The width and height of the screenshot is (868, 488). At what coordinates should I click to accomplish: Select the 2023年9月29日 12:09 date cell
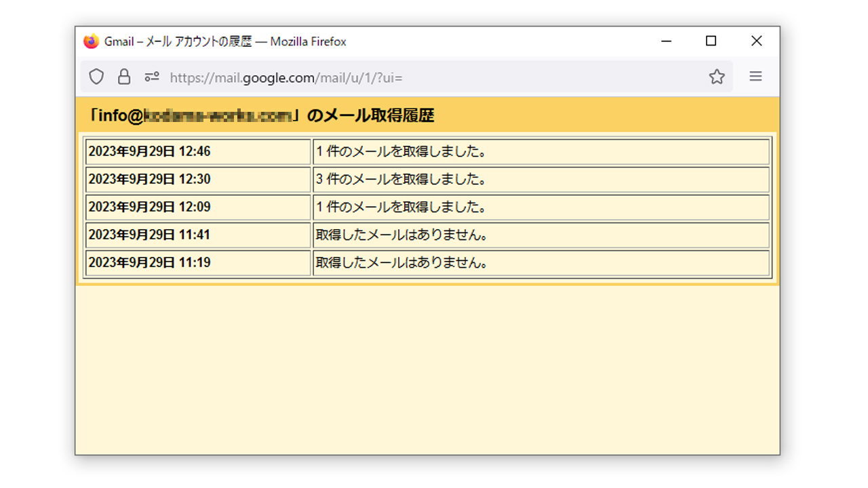tap(198, 207)
